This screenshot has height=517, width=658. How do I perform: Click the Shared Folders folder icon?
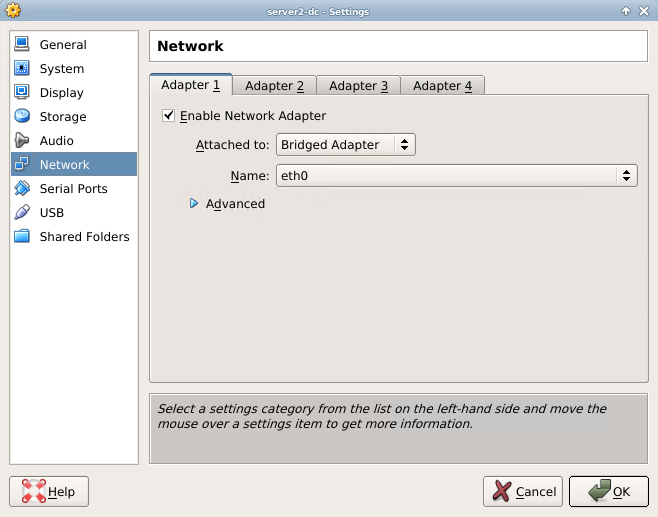22,236
